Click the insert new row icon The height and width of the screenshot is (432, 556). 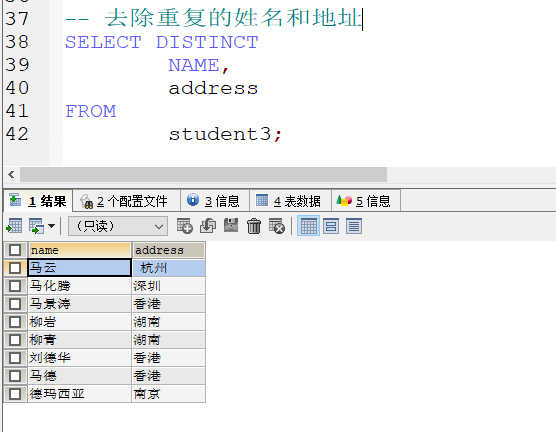[185, 226]
